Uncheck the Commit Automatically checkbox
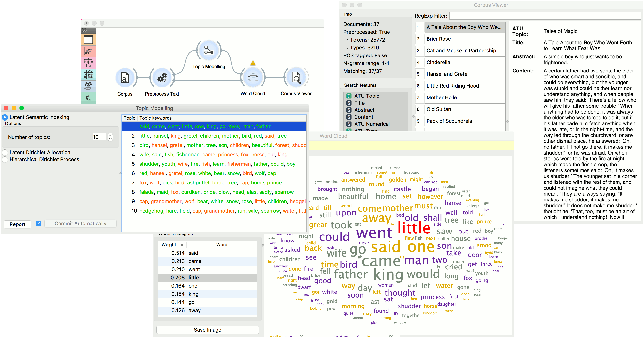The image size is (644, 338). pyautogui.click(x=38, y=223)
